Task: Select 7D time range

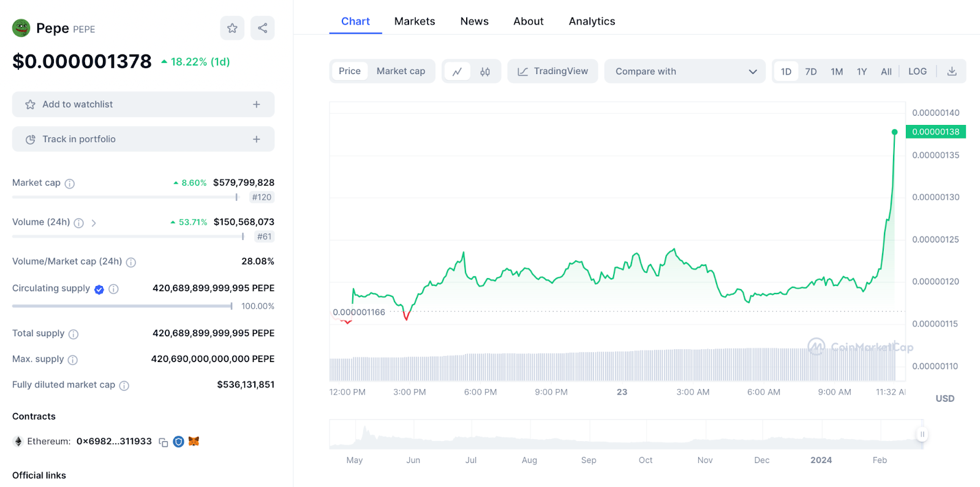Action: (x=811, y=72)
